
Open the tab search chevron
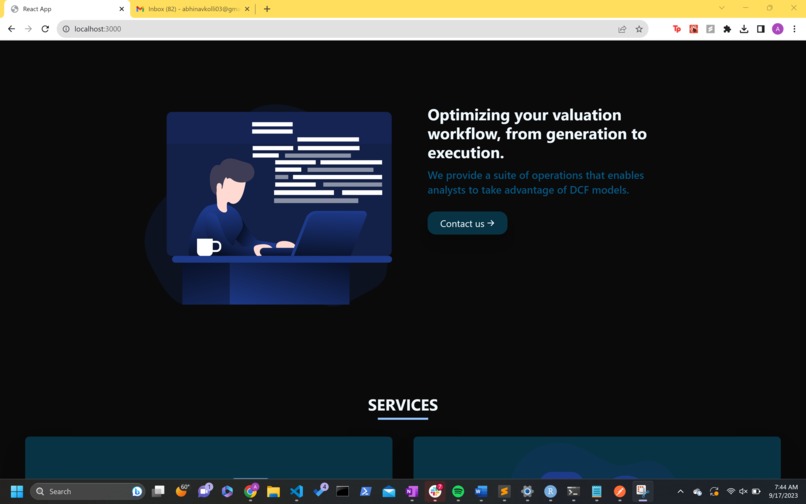[722, 8]
